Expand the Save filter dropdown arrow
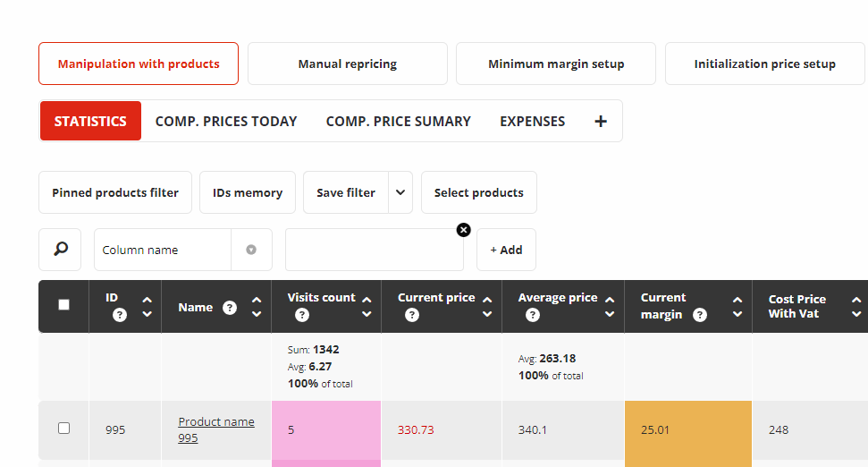This screenshot has height=467, width=868. [400, 192]
